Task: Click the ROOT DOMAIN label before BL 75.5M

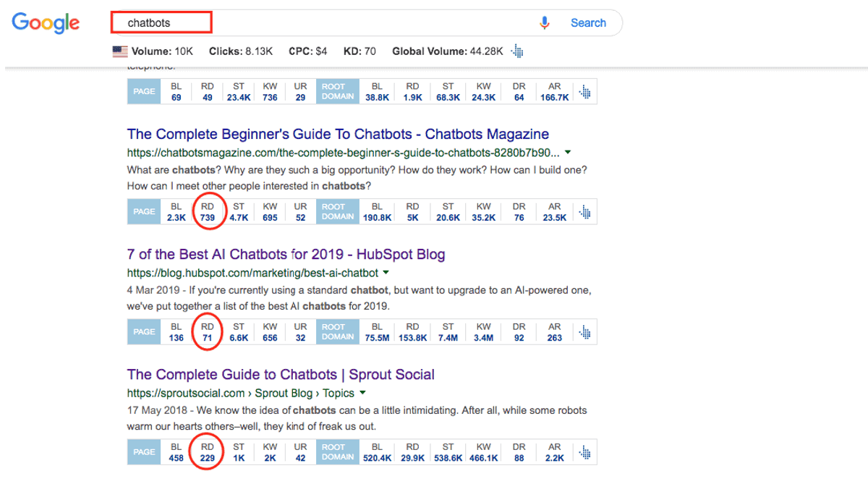Action: coord(337,332)
